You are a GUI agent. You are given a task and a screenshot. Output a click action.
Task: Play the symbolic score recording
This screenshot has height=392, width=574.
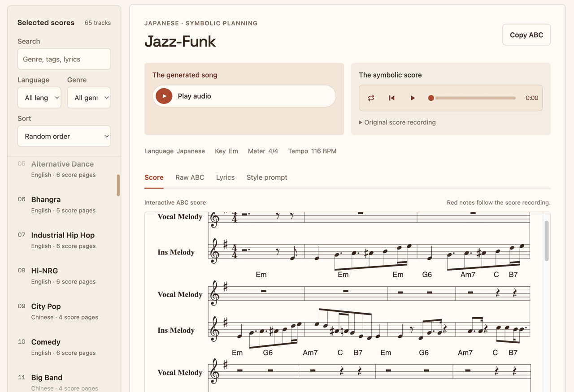[x=413, y=98]
